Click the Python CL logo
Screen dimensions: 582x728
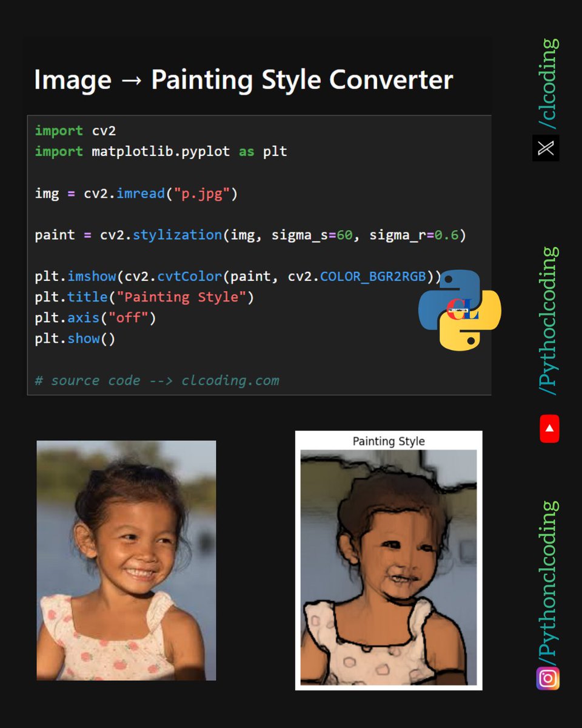point(460,310)
